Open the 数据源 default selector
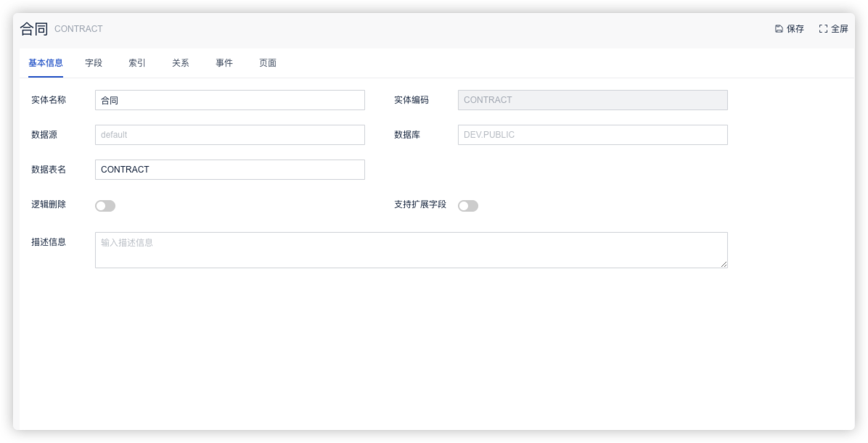The height and width of the screenshot is (443, 868). tap(229, 135)
